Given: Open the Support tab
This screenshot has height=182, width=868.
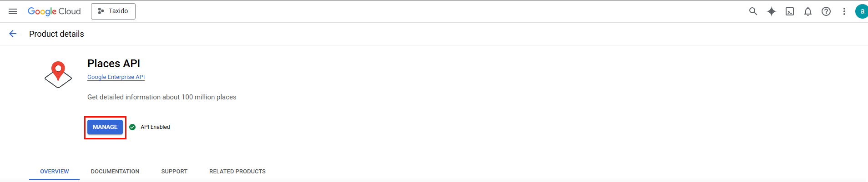Looking at the screenshot, I should pyautogui.click(x=174, y=172).
